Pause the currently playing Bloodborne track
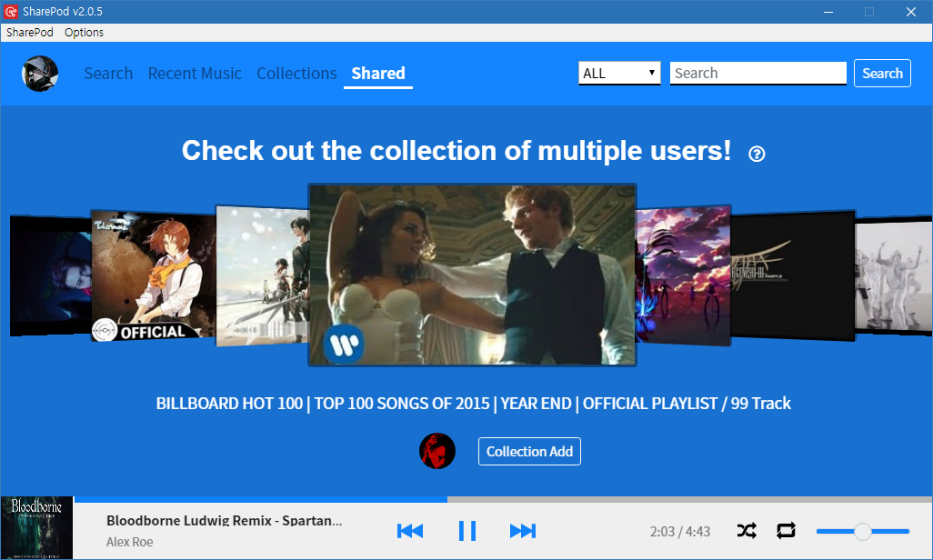933x560 pixels. pyautogui.click(x=466, y=530)
